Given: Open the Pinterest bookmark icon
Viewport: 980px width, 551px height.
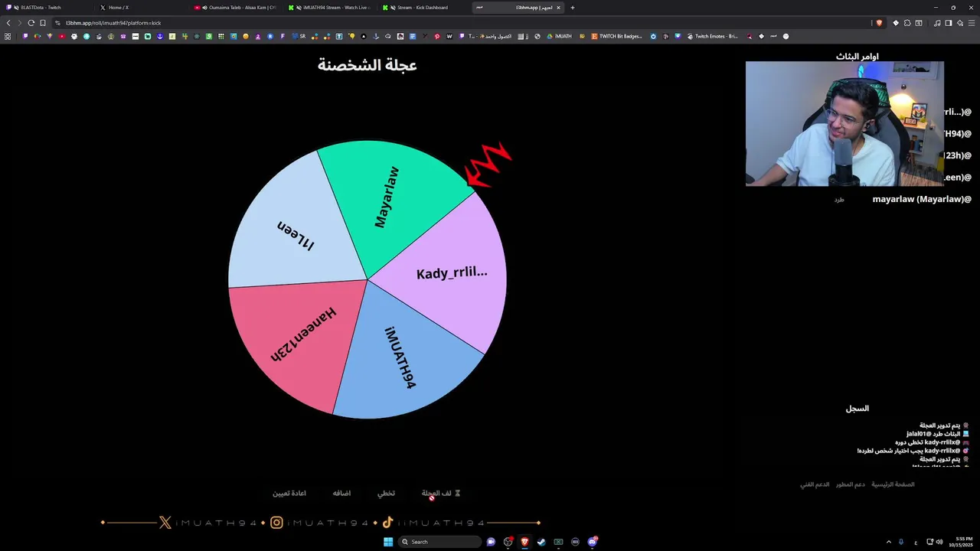Looking at the screenshot, I should tap(437, 36).
